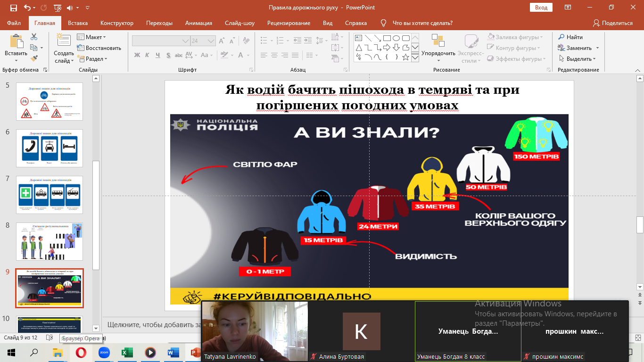Select slide 8 thumbnail Сигнали регулювальника
The image size is (644, 362).
[50, 241]
